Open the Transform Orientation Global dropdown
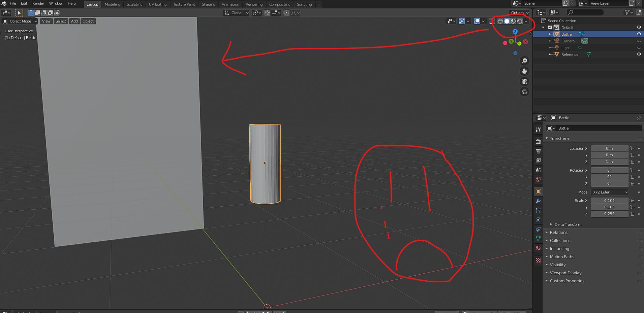This screenshot has height=313, width=644. [236, 13]
